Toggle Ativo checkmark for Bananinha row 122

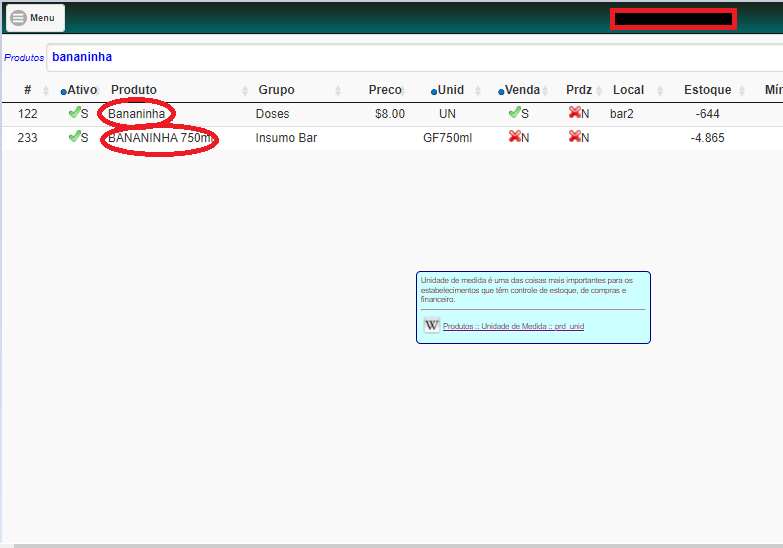[75, 112]
